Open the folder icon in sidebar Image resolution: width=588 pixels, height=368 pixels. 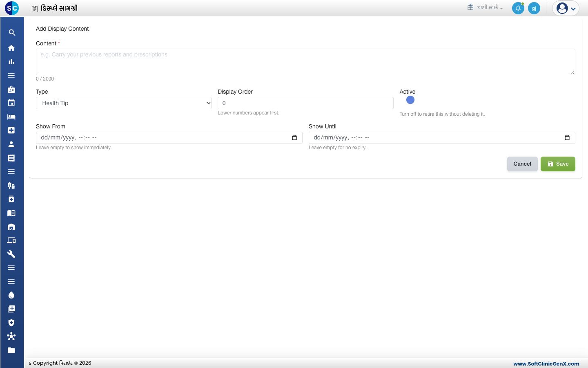(x=11, y=350)
